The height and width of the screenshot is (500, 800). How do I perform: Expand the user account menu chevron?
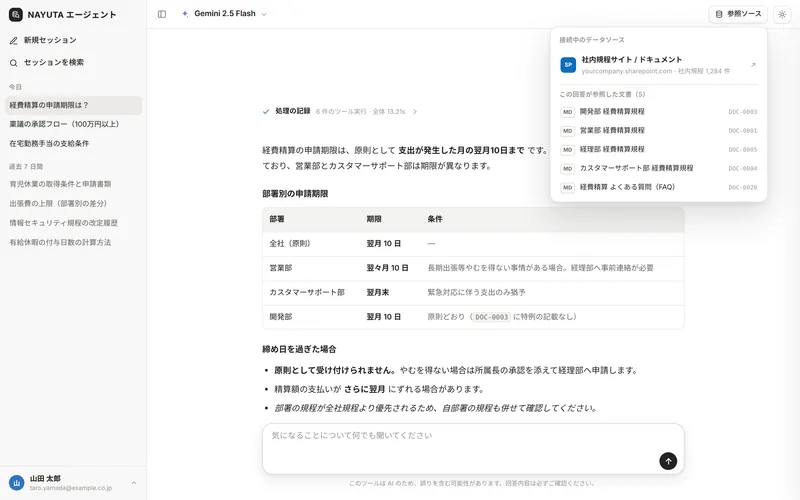134,483
